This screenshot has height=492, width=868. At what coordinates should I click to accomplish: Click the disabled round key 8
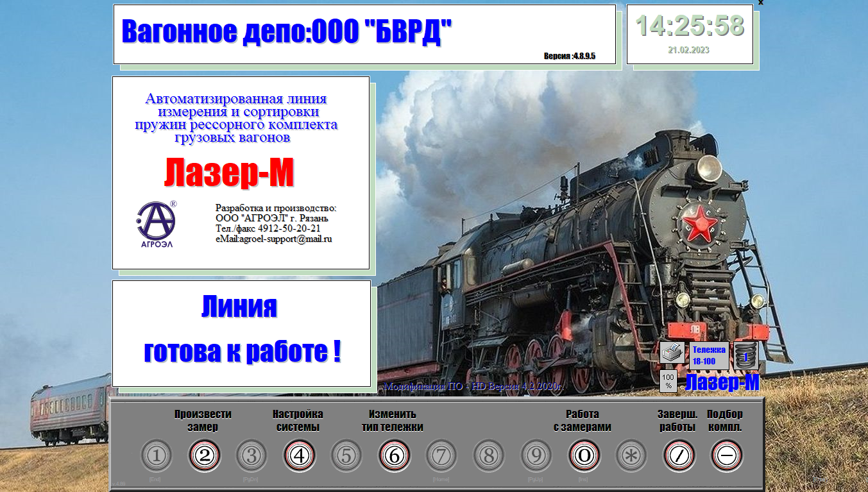489,456
